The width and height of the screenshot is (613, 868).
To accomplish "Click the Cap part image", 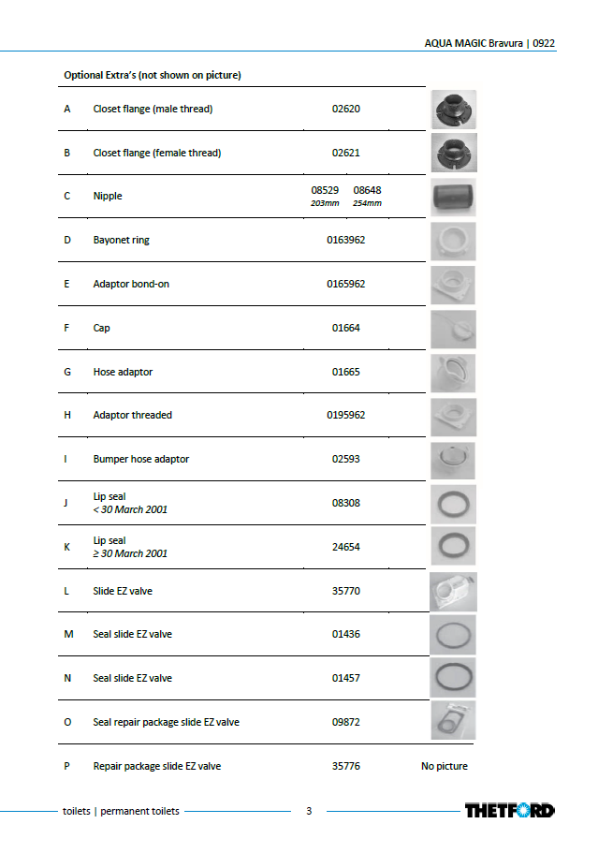I will [453, 330].
